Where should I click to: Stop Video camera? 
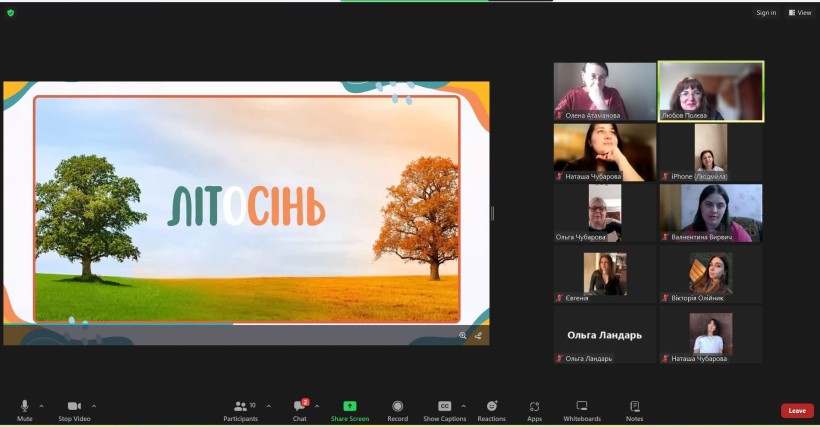tap(74, 408)
